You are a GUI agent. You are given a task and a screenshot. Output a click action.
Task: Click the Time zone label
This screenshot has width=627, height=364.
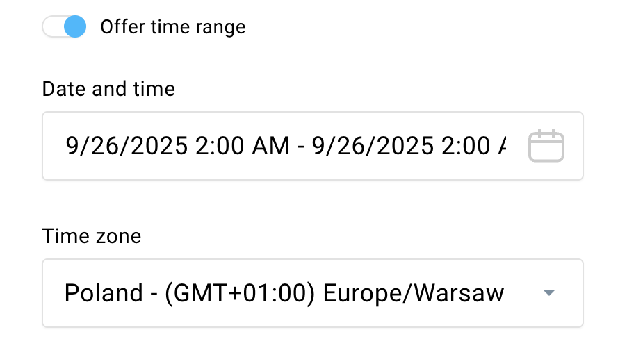[92, 236]
